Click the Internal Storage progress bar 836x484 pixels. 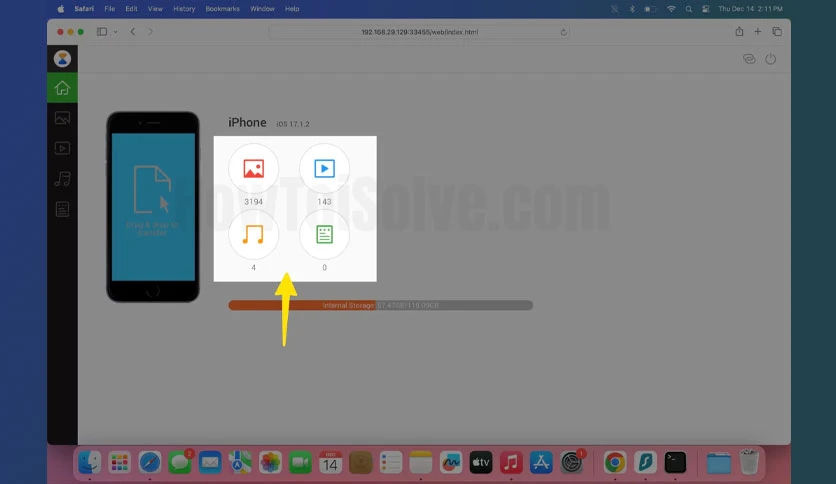click(x=381, y=305)
